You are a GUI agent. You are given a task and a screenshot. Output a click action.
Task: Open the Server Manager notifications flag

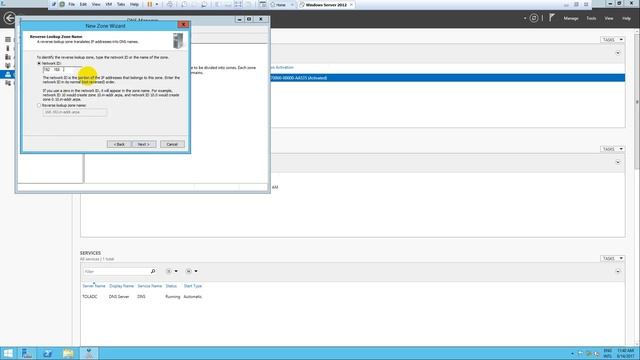552,18
